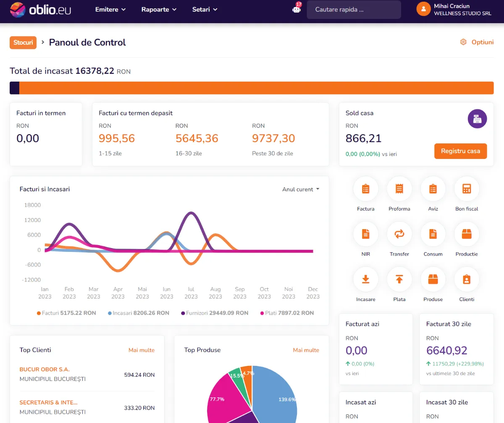Click the Total de incasat 16378,22 amount
The width and height of the screenshot is (504, 423).
pyautogui.click(x=95, y=71)
